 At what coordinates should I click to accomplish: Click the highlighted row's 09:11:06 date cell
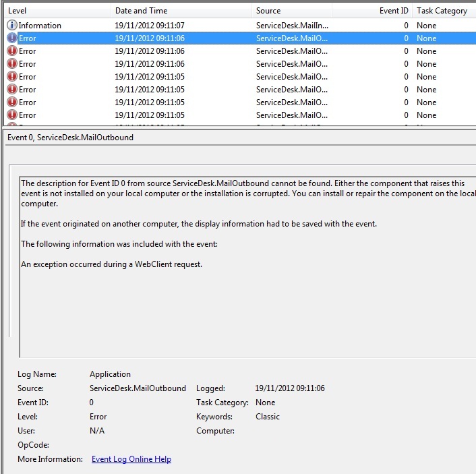[150, 38]
